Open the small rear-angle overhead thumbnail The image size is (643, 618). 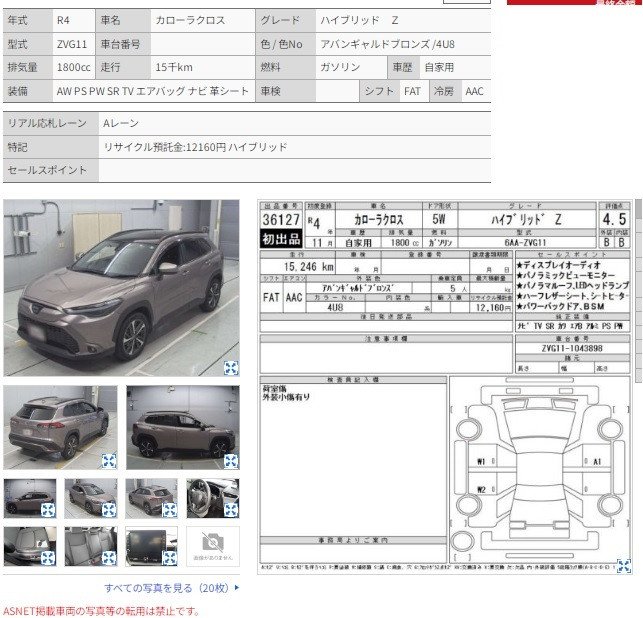(152, 498)
